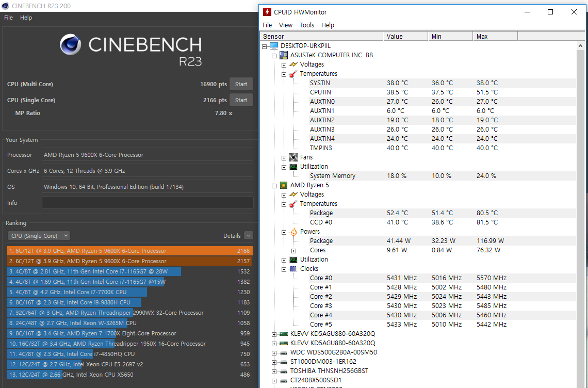
Task: Click the Cinebench logo sphere icon
Action: [70, 44]
